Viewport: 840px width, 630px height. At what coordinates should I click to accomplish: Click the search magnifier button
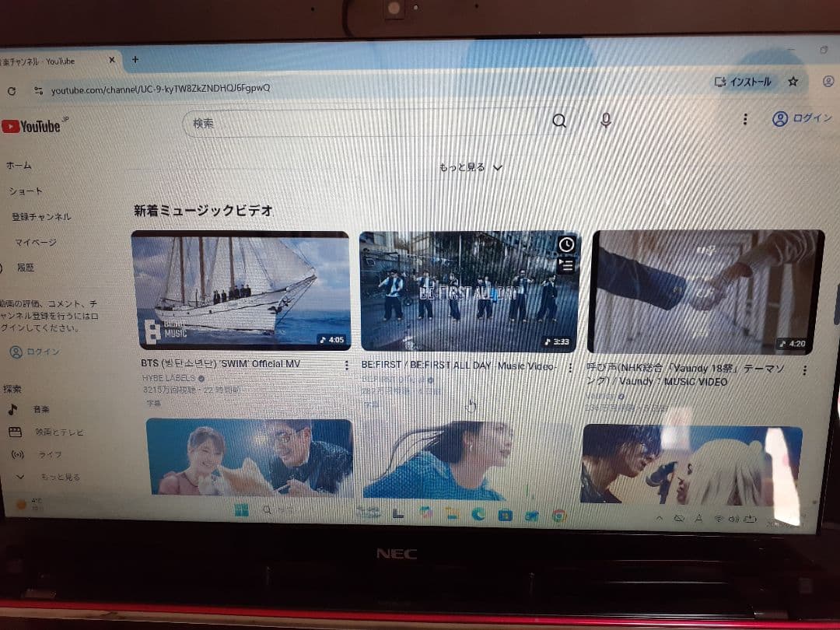(558, 121)
